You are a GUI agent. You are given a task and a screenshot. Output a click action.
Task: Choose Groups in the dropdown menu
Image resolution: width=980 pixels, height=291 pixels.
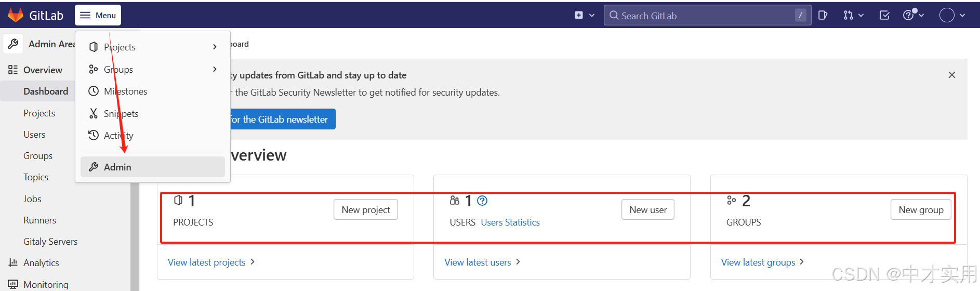pyautogui.click(x=153, y=69)
